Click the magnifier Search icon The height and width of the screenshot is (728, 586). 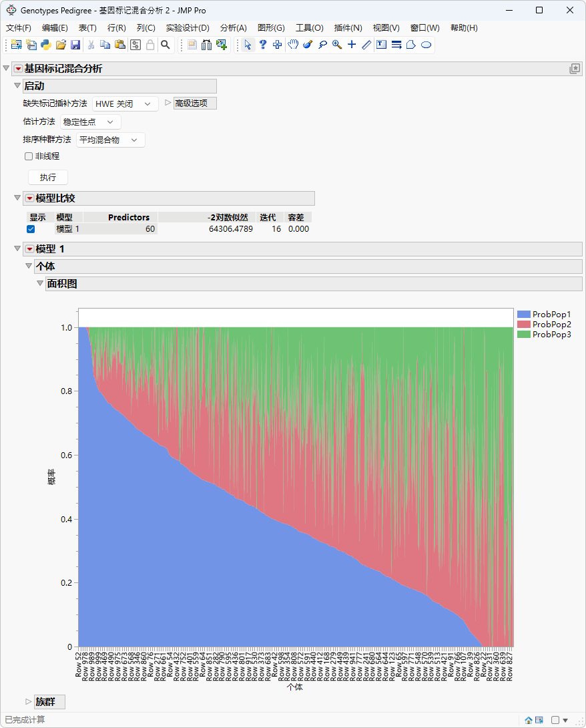165,45
